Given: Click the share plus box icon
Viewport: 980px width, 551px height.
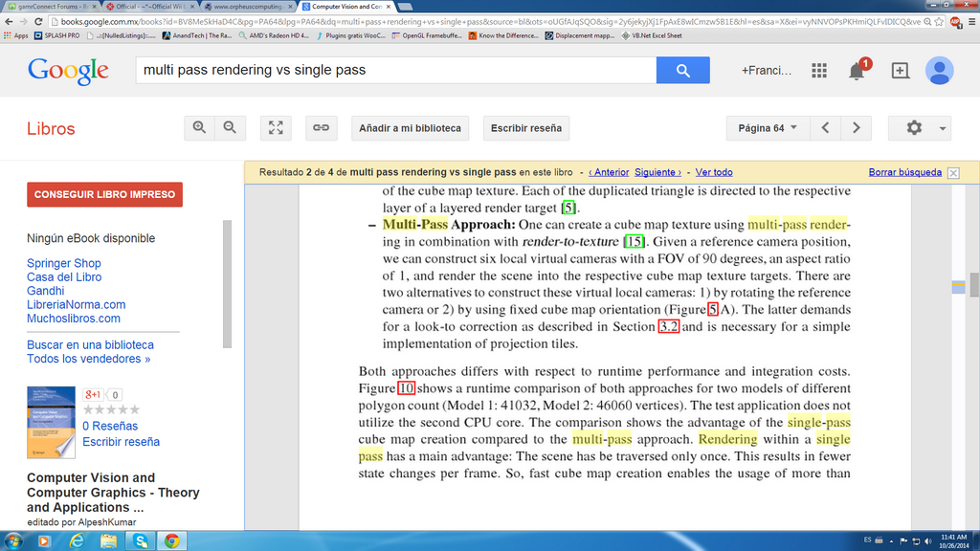Looking at the screenshot, I should click(900, 71).
